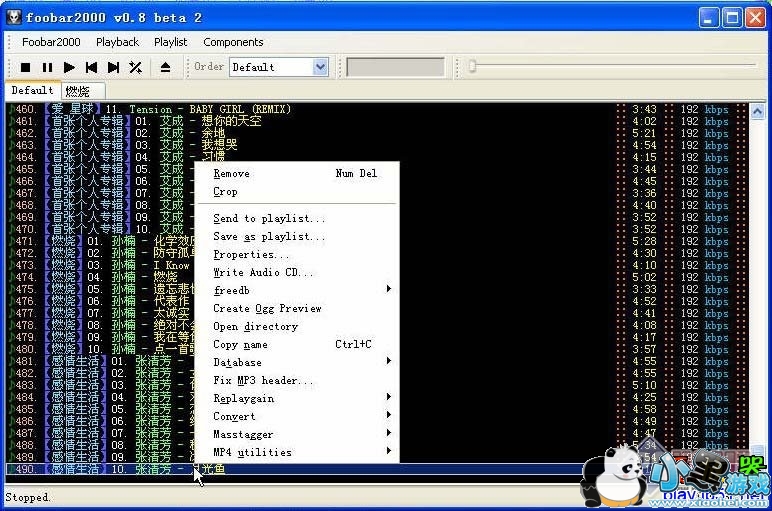The width and height of the screenshot is (772, 511).
Task: Click the eject/open file icon
Action: (165, 67)
